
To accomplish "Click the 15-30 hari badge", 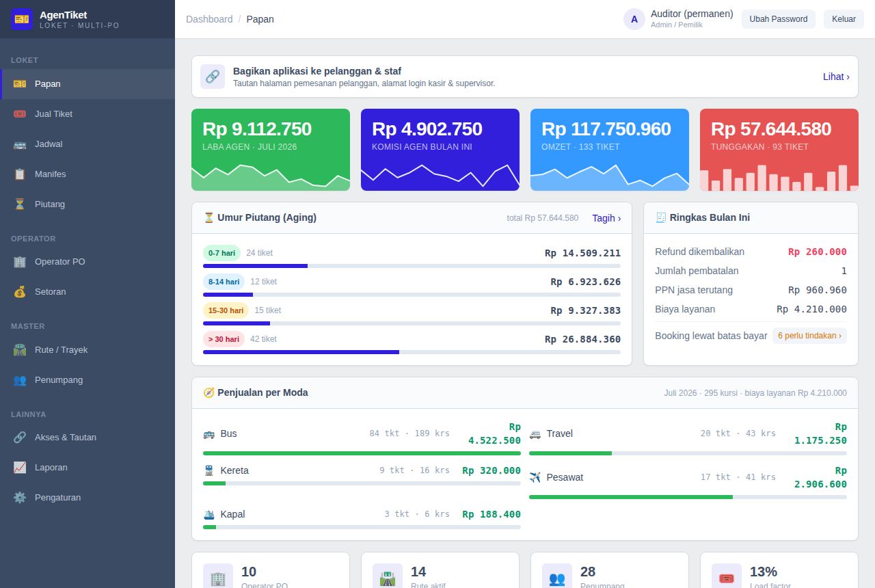I will pos(226,310).
